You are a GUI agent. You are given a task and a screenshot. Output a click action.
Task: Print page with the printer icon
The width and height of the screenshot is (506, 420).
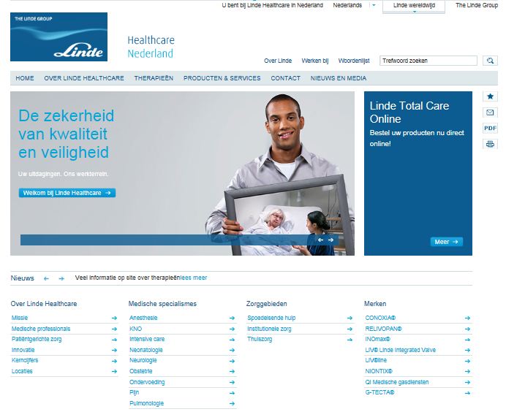tap(490, 144)
